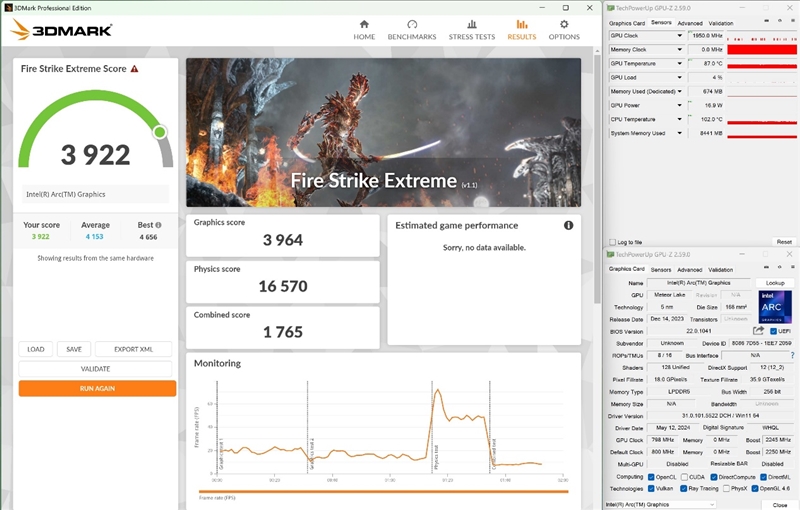
Task: Open the GPU Power sensor dropdown
Action: point(680,106)
